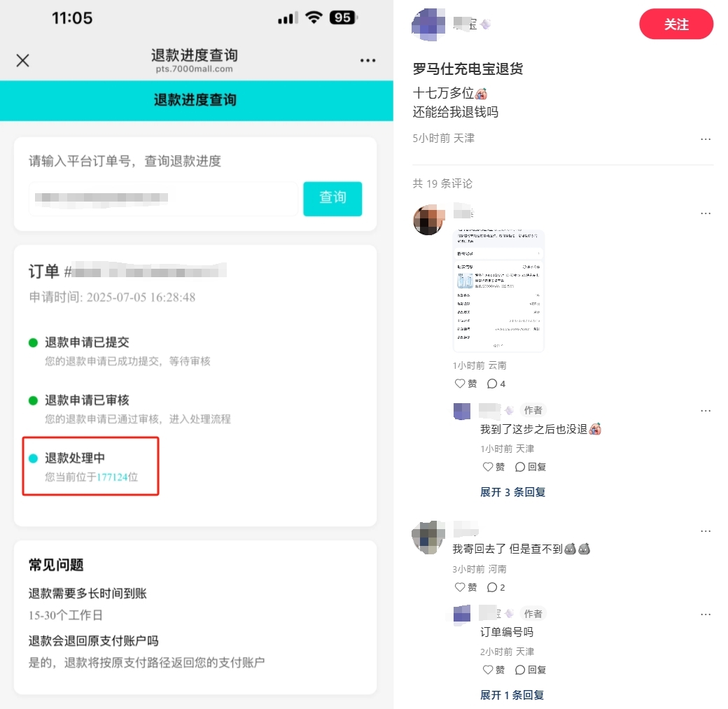Reply to author's 订单编号吗 comment

[530, 670]
